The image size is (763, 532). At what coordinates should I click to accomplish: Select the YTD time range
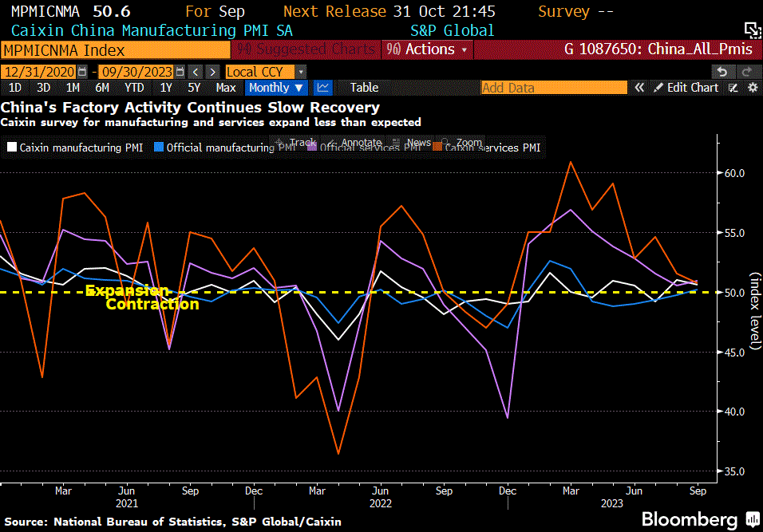(134, 88)
